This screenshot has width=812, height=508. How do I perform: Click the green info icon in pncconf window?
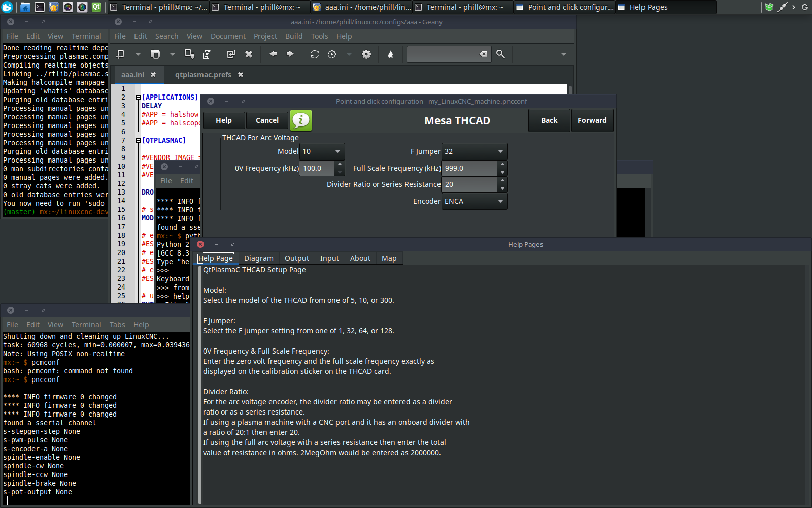pyautogui.click(x=301, y=120)
